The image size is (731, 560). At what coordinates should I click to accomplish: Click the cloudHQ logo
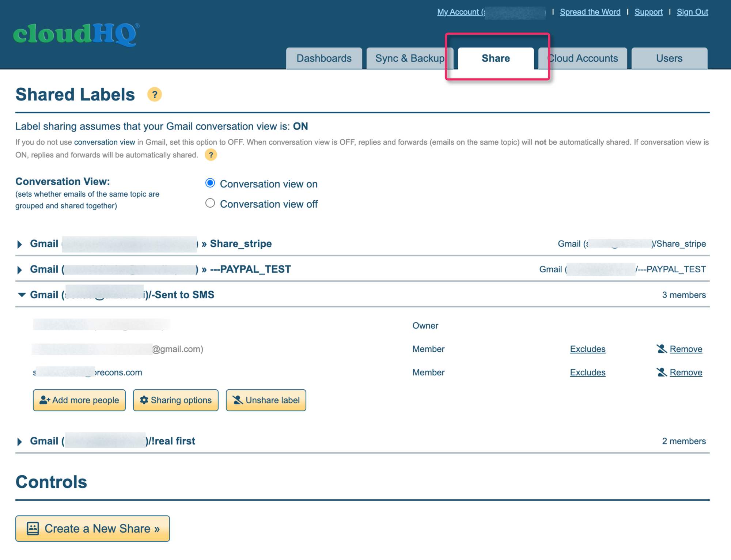click(76, 35)
